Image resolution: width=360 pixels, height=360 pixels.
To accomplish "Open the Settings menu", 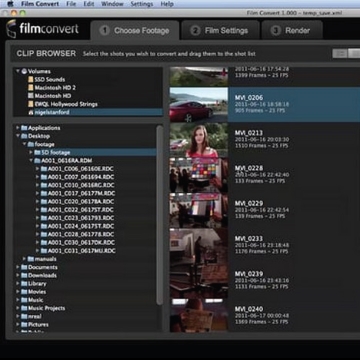I will click(x=142, y=4).
